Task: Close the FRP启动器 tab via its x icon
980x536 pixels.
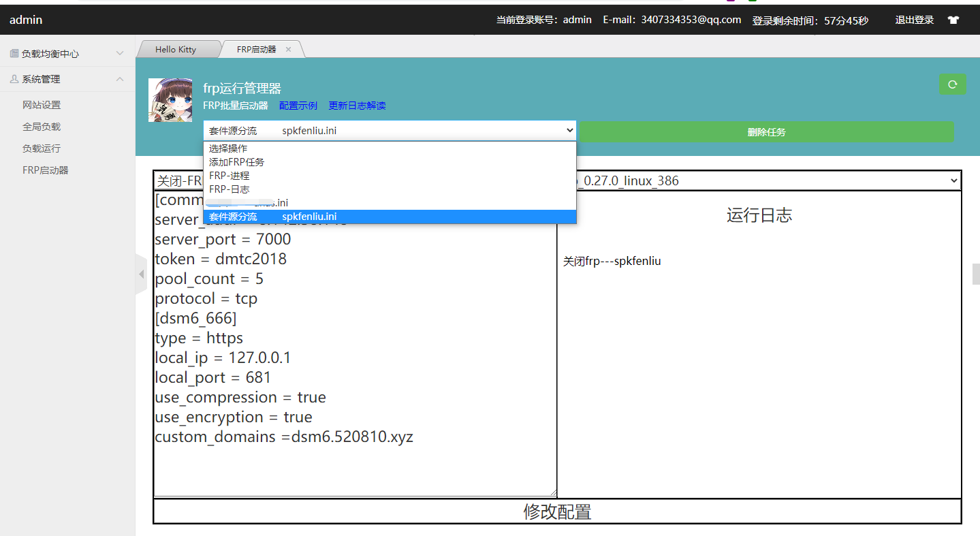Action: (x=287, y=48)
